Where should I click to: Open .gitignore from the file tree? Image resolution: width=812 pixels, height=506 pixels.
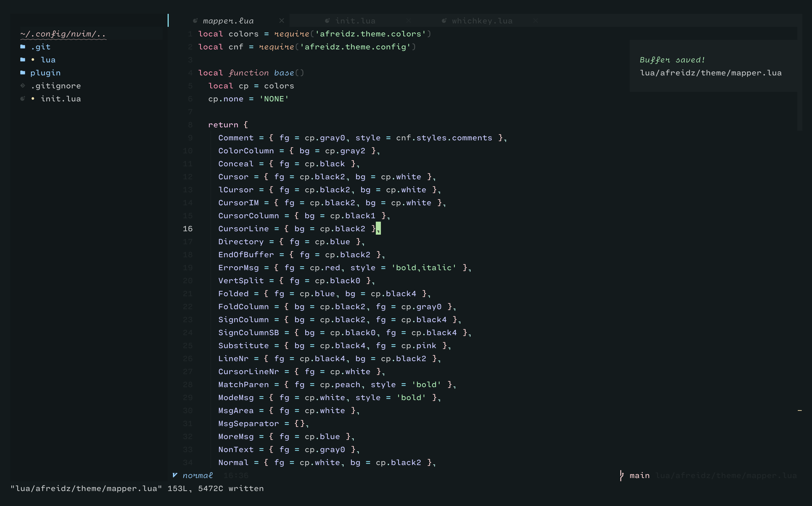(x=56, y=86)
